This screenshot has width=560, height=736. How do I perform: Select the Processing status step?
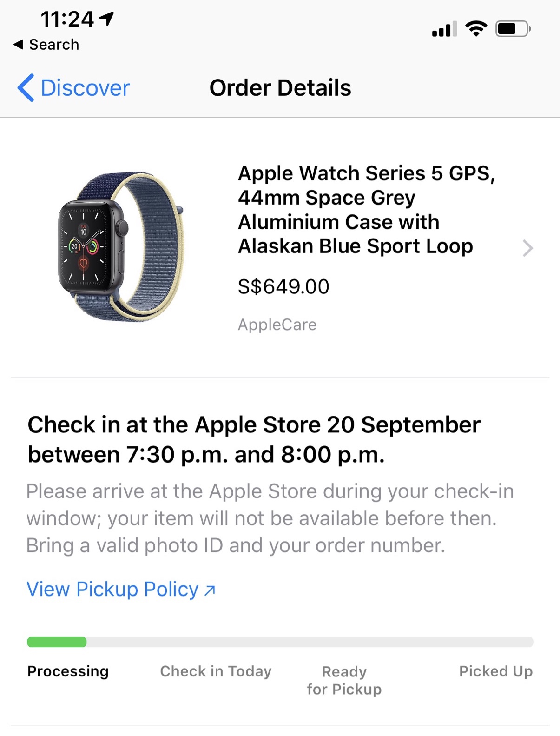click(x=68, y=671)
